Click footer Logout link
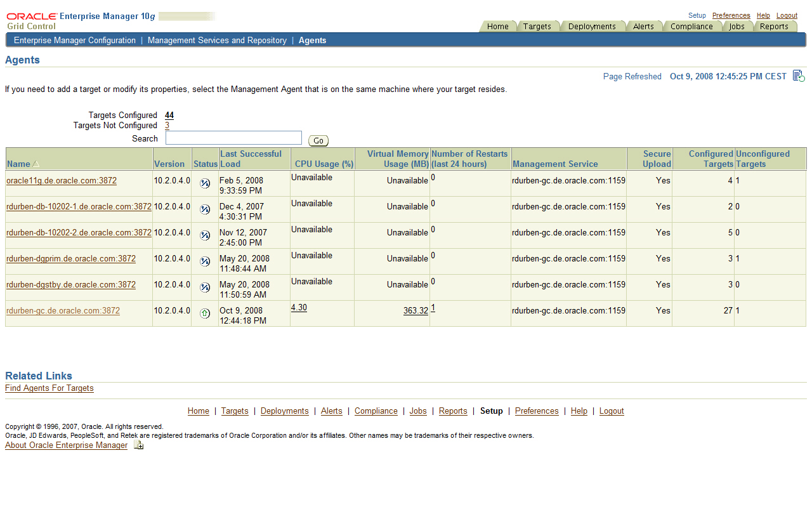Image resolution: width=812 pixels, height=507 pixels. (612, 411)
